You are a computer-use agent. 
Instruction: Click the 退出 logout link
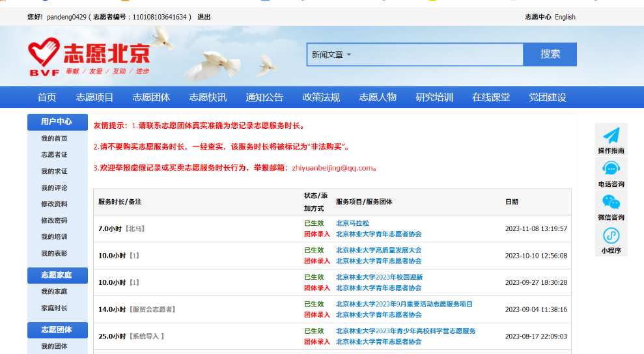[x=204, y=17]
